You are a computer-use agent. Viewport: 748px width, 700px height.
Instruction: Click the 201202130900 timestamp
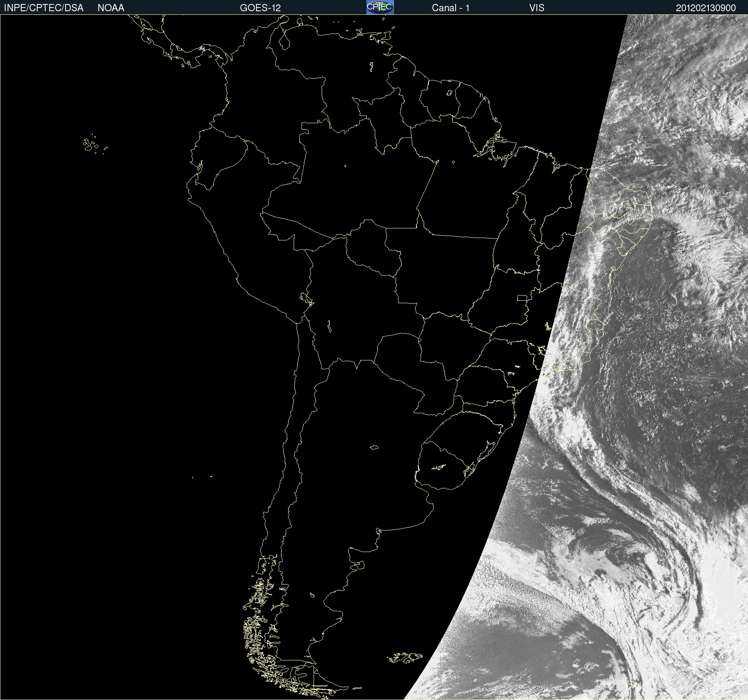point(706,8)
